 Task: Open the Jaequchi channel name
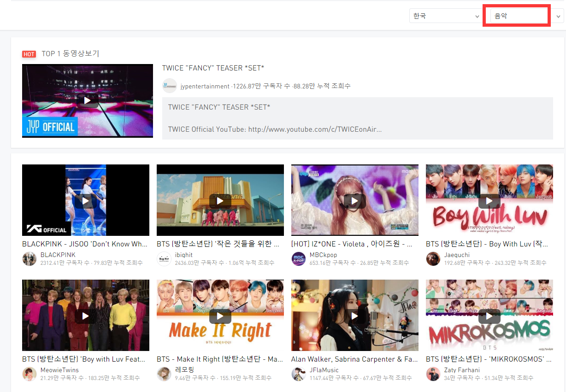tap(457, 255)
